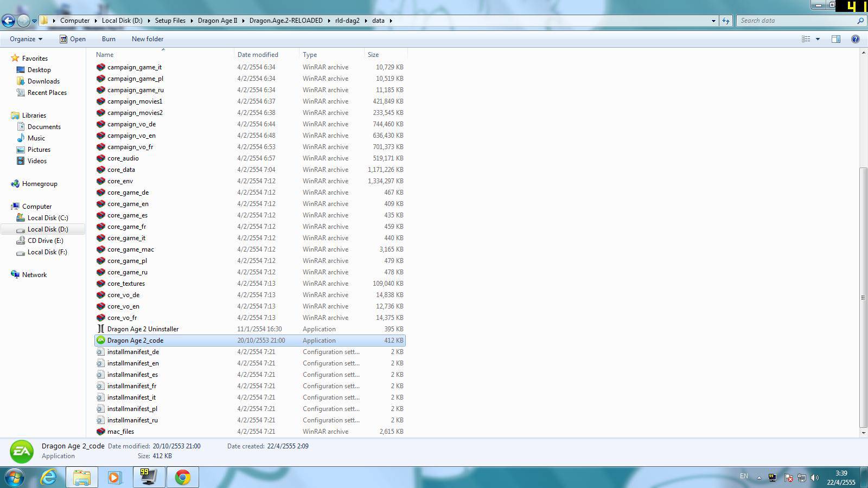
Task: Select Favorites in navigation pane
Action: pos(35,59)
